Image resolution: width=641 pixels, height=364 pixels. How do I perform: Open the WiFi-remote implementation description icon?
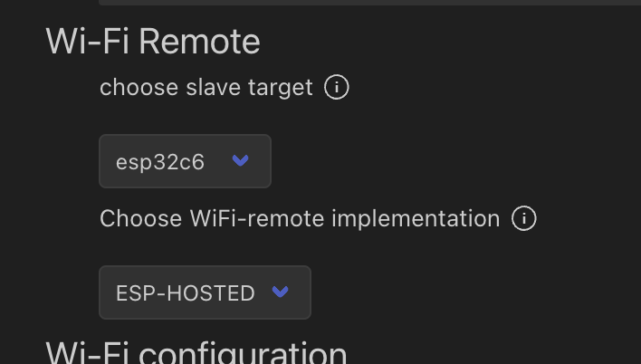pos(524,218)
